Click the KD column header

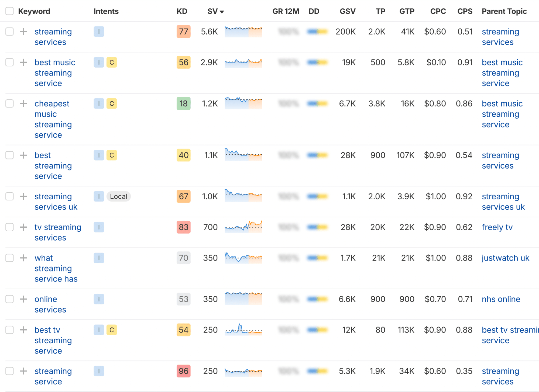pos(182,11)
